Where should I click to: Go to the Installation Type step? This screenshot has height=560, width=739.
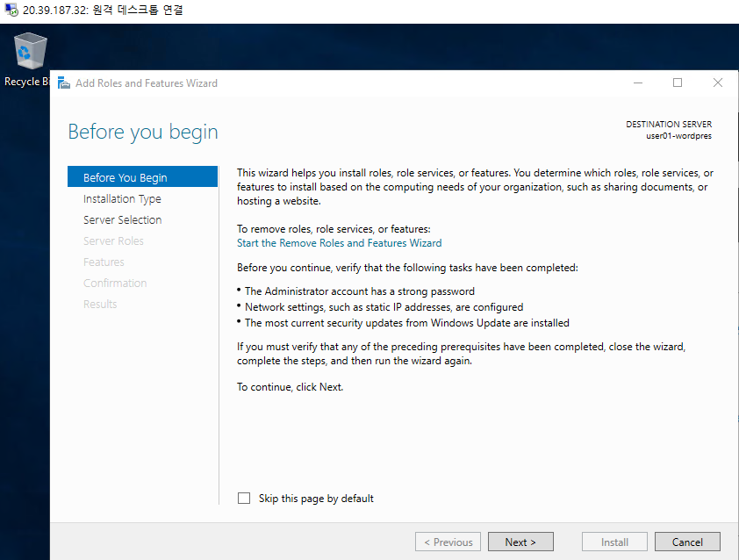(x=122, y=199)
